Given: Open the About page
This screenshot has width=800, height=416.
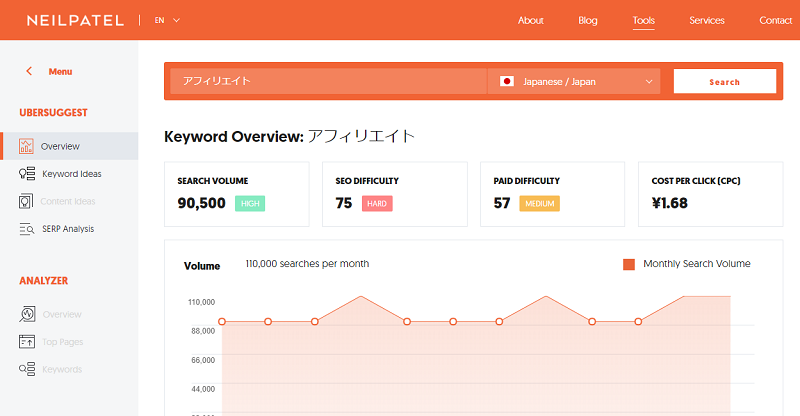Looking at the screenshot, I should 531,20.
